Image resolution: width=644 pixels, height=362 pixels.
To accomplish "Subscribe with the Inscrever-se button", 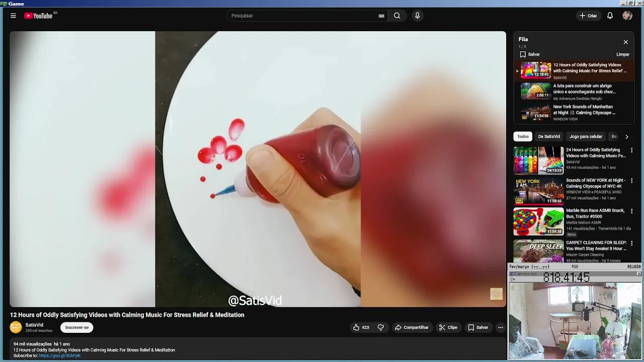I will coord(77,327).
